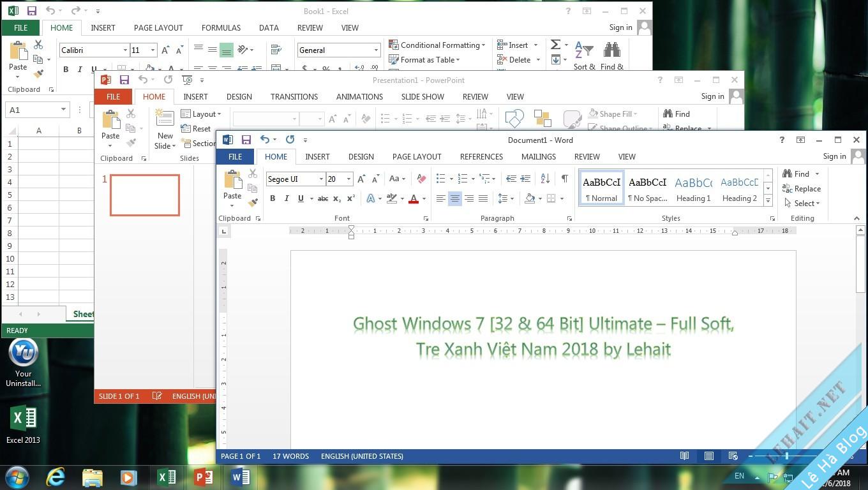Image resolution: width=868 pixels, height=490 pixels.
Task: Open Change Case Aa dropdown in Word
Action: click(x=397, y=179)
